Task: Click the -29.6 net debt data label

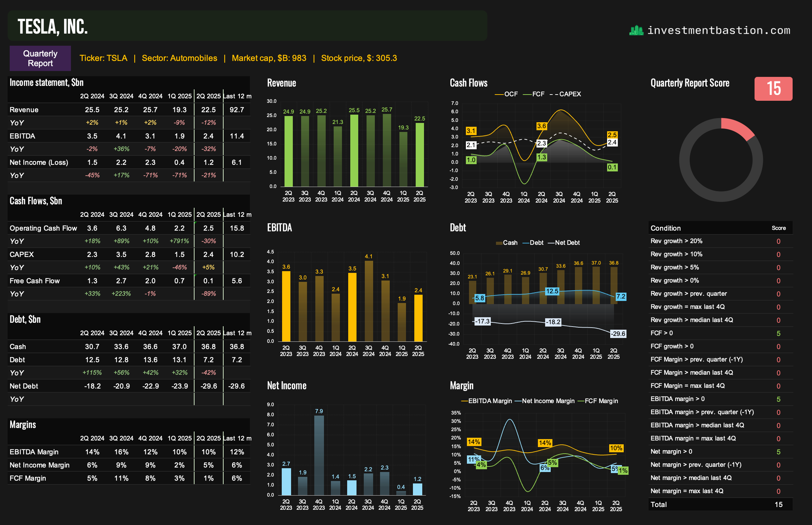Action: 618,334
